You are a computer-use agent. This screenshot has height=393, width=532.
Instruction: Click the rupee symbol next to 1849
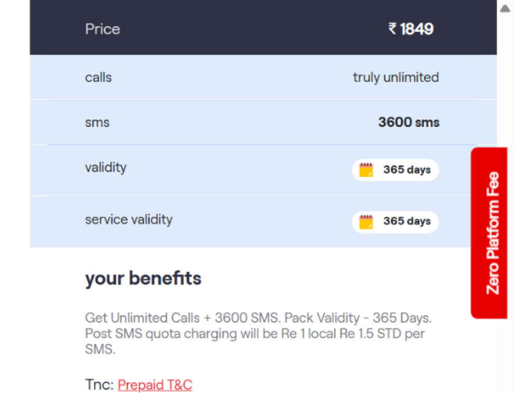point(394,29)
